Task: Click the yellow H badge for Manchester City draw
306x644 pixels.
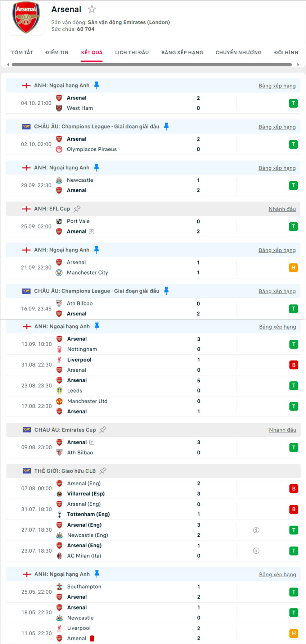Action: pyautogui.click(x=293, y=267)
